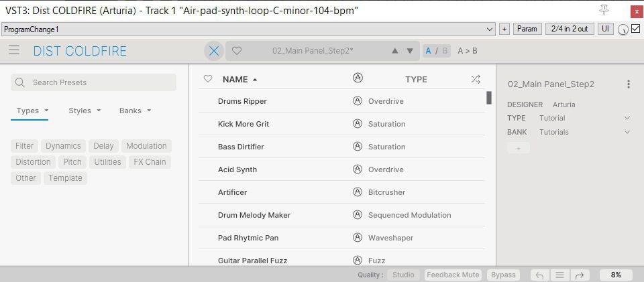Click Arturia icon beside Guitar Parallel Fuzz
Image resolution: width=644 pixels, height=282 pixels.
[358, 261]
